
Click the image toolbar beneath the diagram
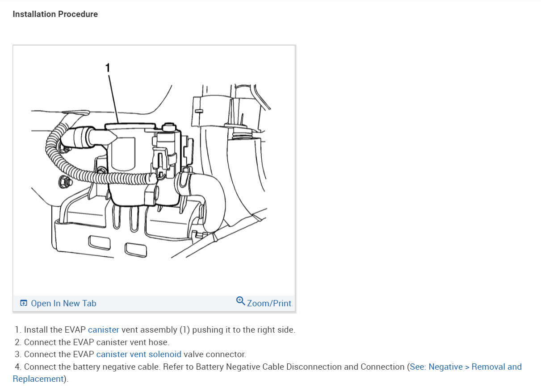tap(154, 303)
